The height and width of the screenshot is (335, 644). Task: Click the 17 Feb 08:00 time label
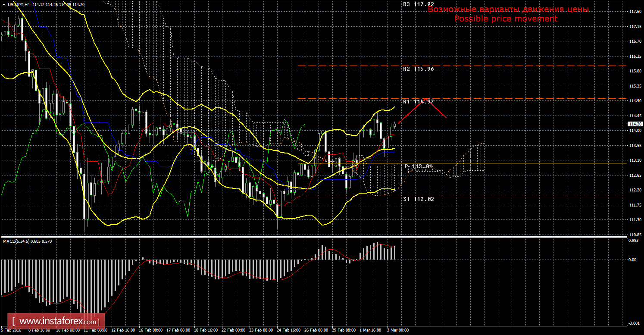(x=179, y=331)
